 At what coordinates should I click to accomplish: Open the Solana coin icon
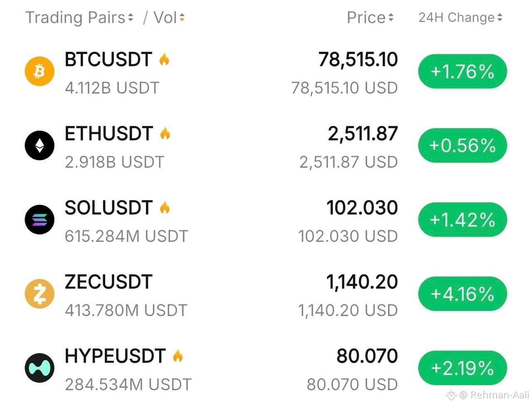tap(39, 220)
